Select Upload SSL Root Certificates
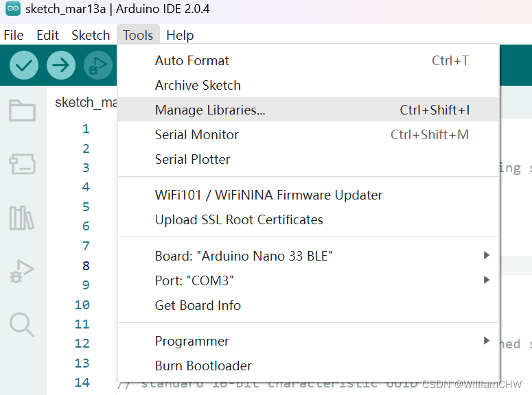Image resolution: width=532 pixels, height=395 pixels. 308,219
